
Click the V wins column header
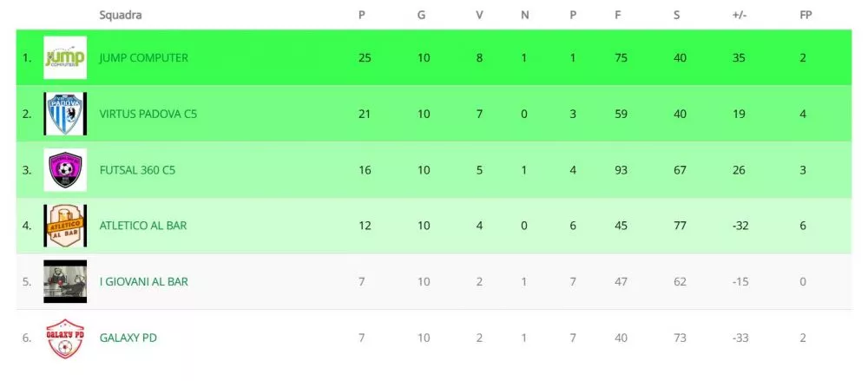pyautogui.click(x=479, y=16)
